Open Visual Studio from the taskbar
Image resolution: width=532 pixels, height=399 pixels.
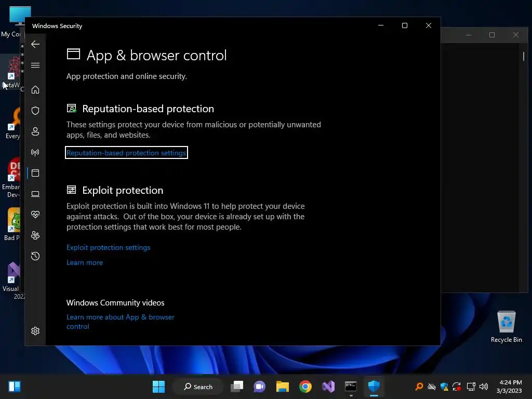click(328, 387)
